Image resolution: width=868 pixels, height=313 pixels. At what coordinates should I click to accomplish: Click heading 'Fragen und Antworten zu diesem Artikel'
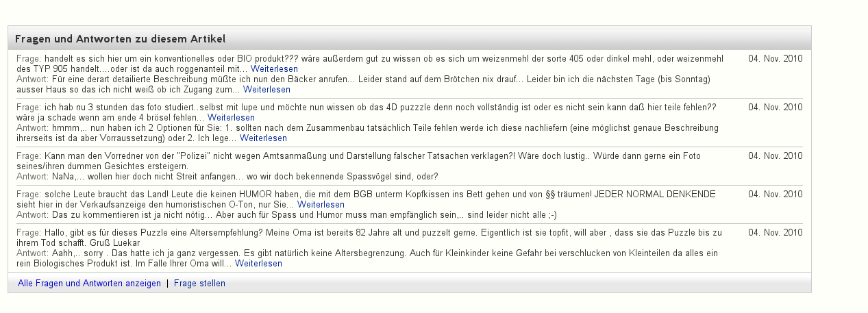point(121,38)
